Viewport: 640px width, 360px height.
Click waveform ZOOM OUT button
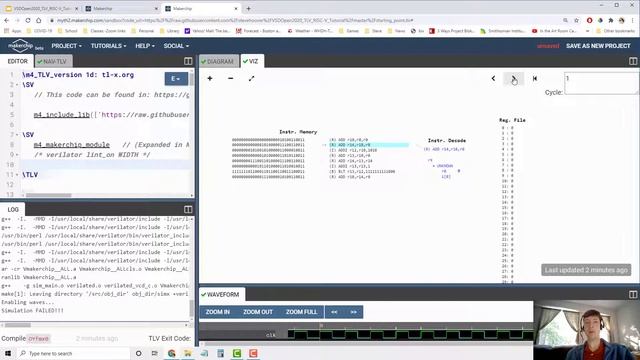point(258,312)
